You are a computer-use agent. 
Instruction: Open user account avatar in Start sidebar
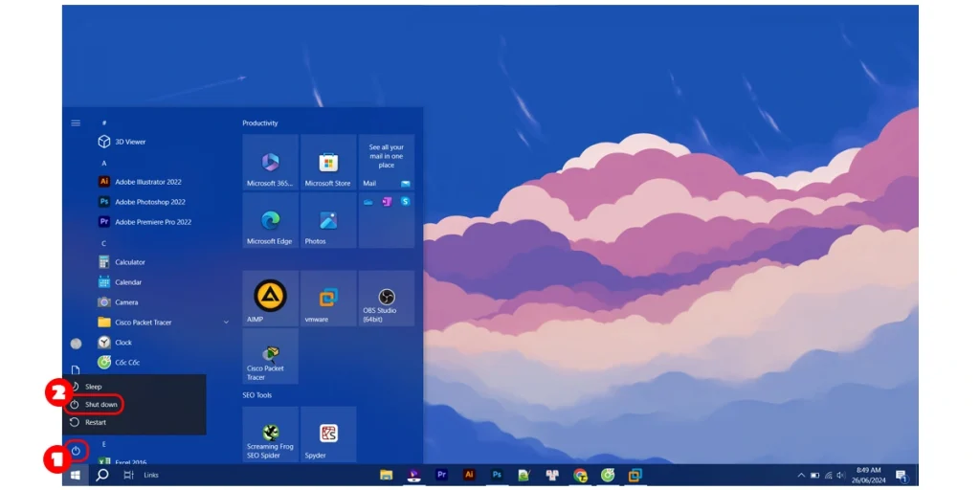76,344
